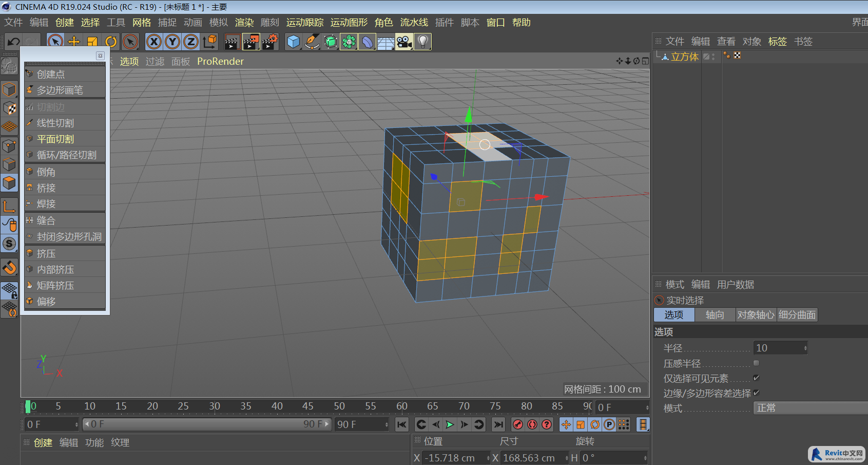This screenshot has height=465, width=868.
Task: Choose 循环/路径切割 in popup
Action: (x=65, y=155)
